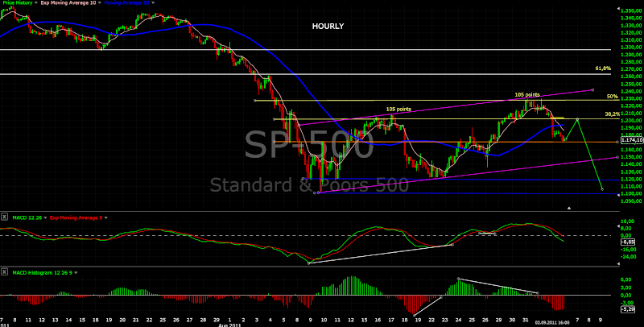Click the small up-triangle marker under the price chart
644x327 pixels.
pos(569,208)
